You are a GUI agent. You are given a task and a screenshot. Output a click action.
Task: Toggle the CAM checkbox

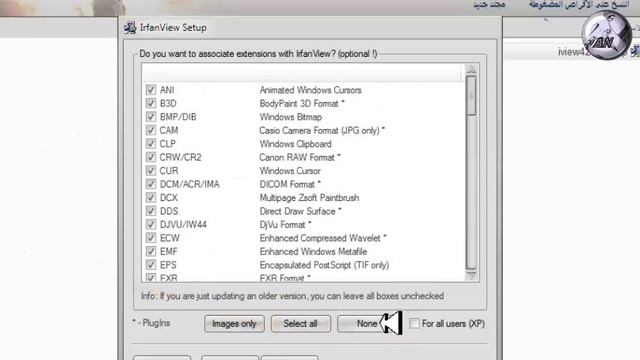tap(151, 130)
